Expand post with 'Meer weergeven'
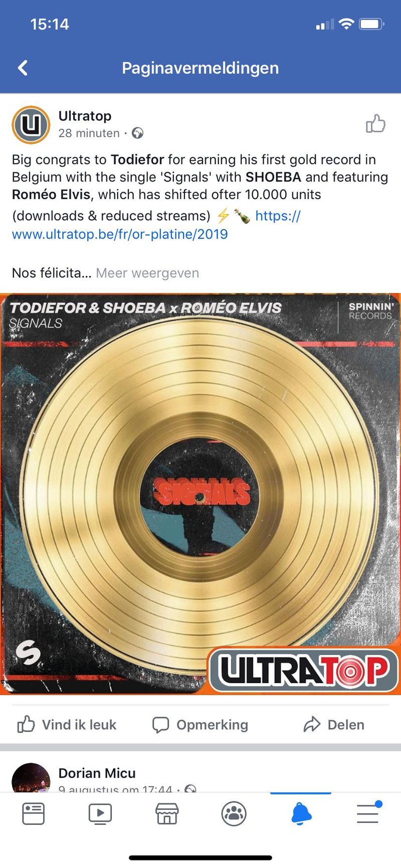The width and height of the screenshot is (401, 868). pyautogui.click(x=147, y=273)
